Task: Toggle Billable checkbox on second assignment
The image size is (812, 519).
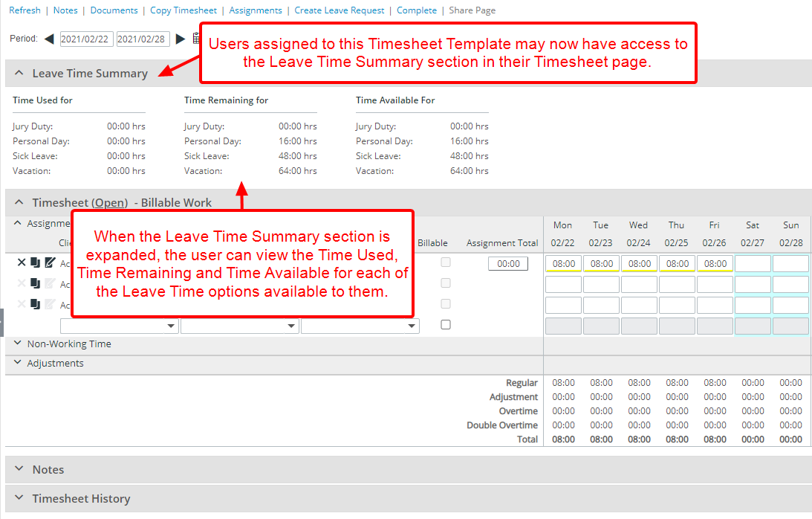Action: pyautogui.click(x=446, y=283)
